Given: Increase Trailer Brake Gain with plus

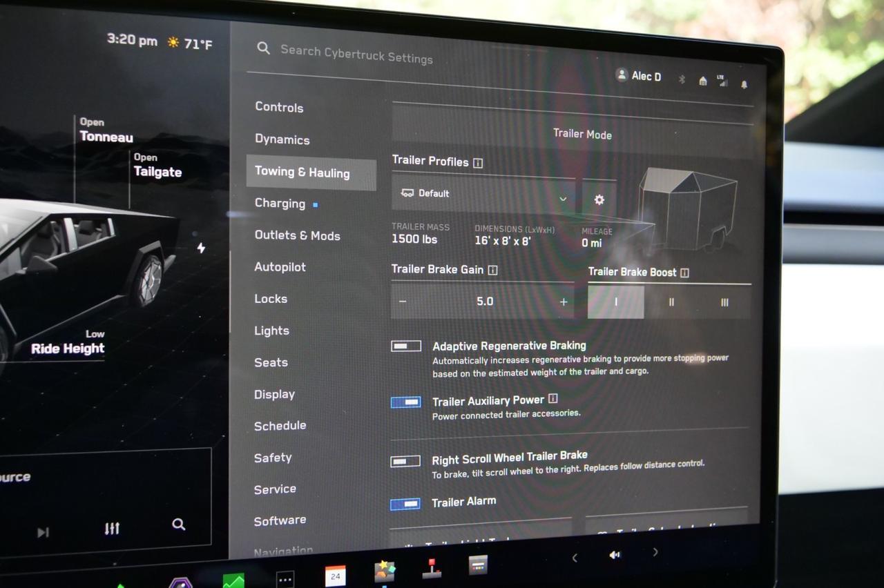Looking at the screenshot, I should tap(564, 302).
